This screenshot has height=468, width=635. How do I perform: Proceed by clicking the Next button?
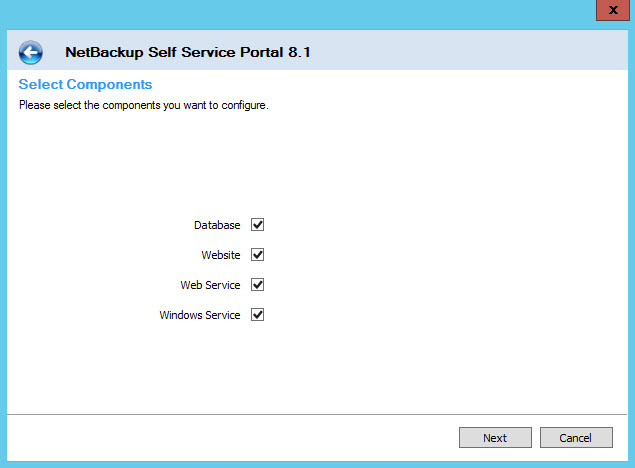click(x=495, y=438)
